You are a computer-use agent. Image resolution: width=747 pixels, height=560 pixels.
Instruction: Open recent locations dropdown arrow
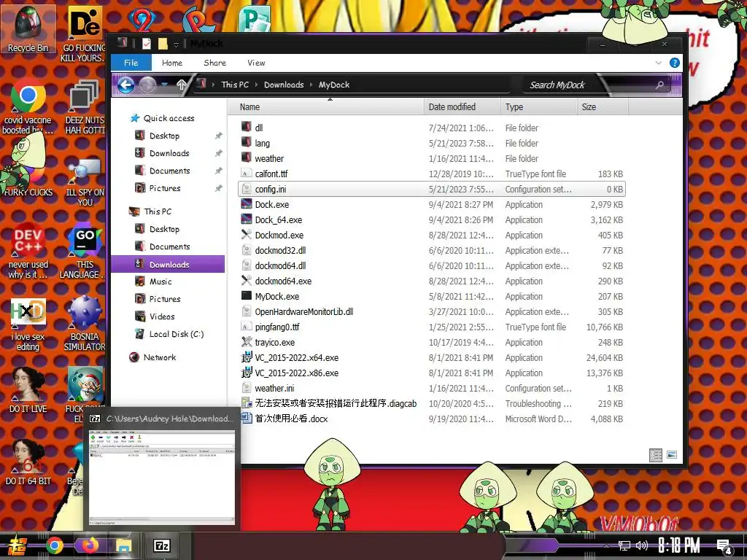click(x=165, y=85)
